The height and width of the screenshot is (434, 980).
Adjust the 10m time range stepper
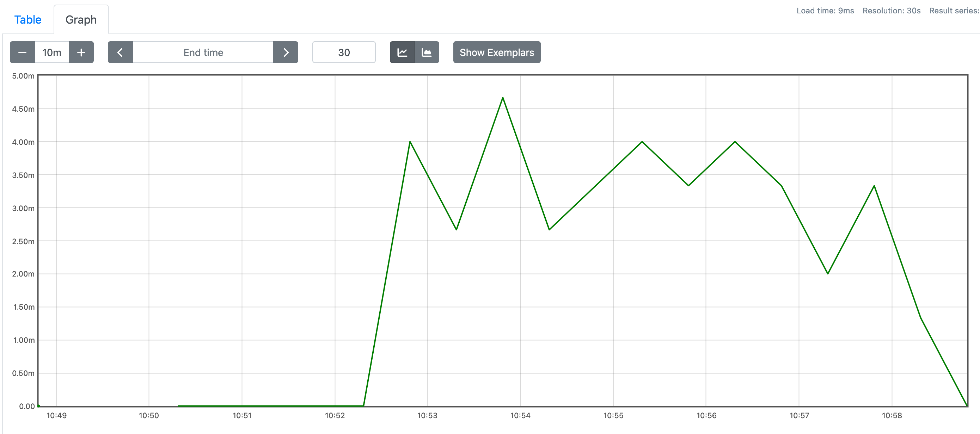[x=52, y=52]
